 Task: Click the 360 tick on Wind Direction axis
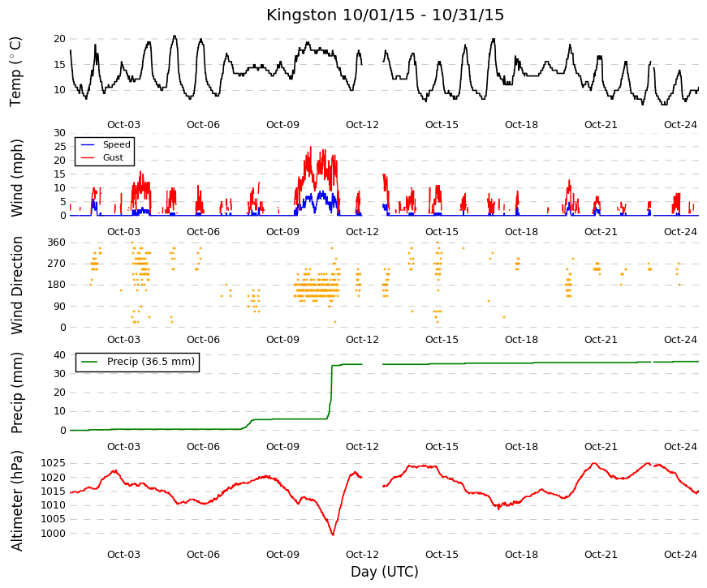(56, 242)
